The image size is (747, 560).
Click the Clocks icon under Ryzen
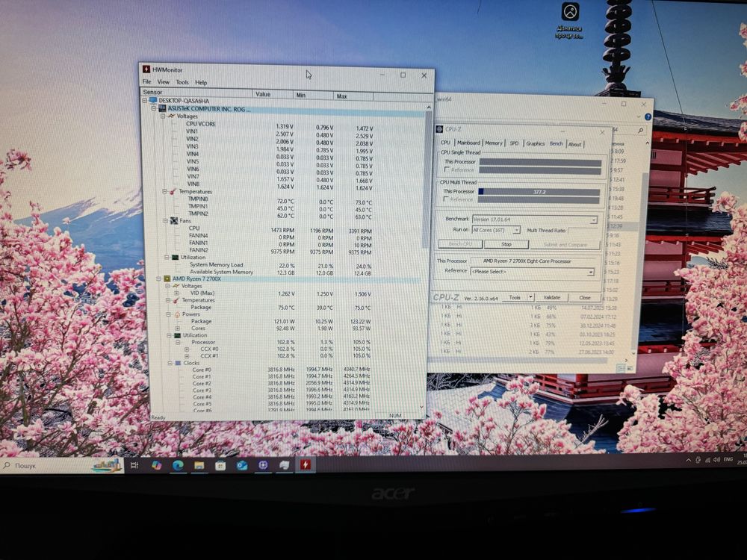[179, 363]
